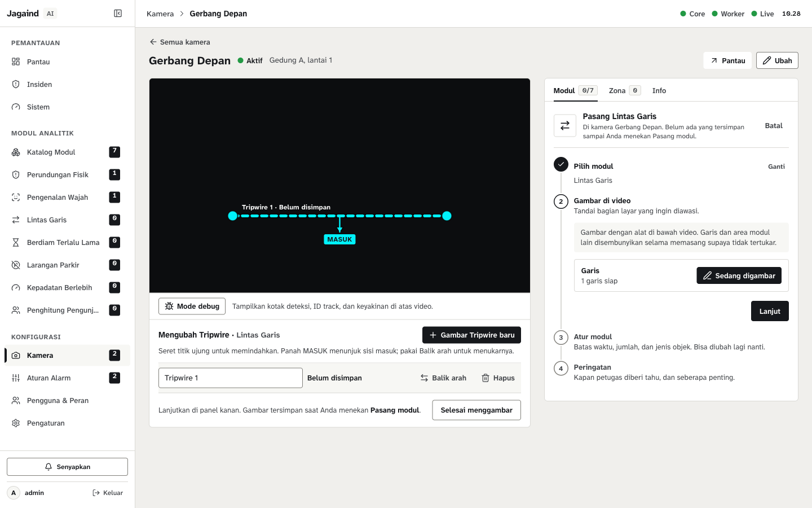The width and height of the screenshot is (812, 508).
Task: Open Penghitung Pengunjung module
Action: pos(67,310)
